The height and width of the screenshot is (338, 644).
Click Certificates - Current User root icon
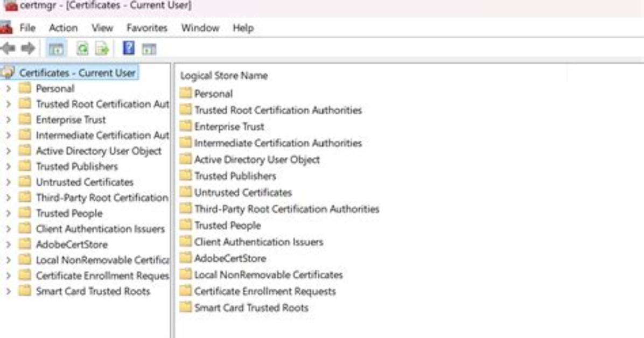[8, 73]
